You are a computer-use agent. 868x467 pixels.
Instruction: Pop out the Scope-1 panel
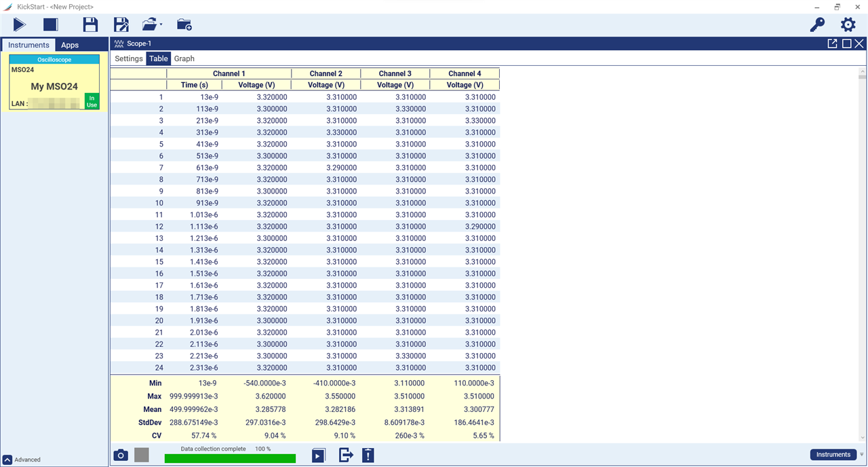coord(833,43)
